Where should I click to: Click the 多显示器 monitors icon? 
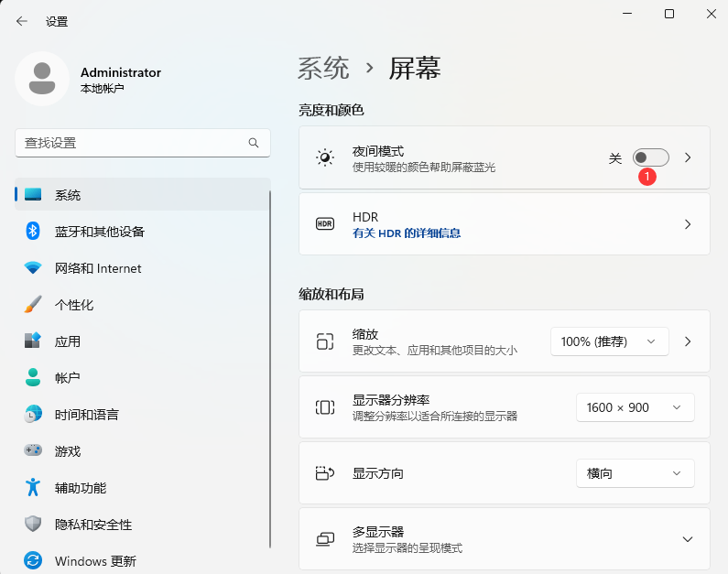pyautogui.click(x=325, y=539)
